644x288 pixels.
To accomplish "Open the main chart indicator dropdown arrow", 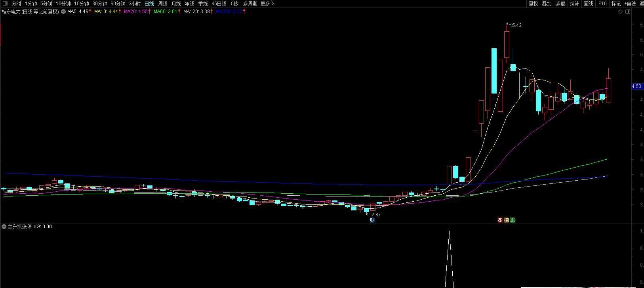I will (63, 12).
